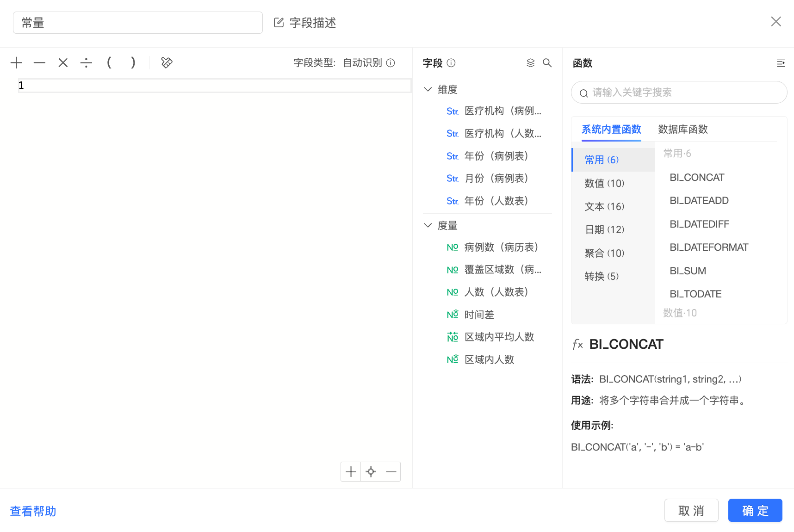Choose the BI_DATEADD function
794x532 pixels.
pos(699,201)
